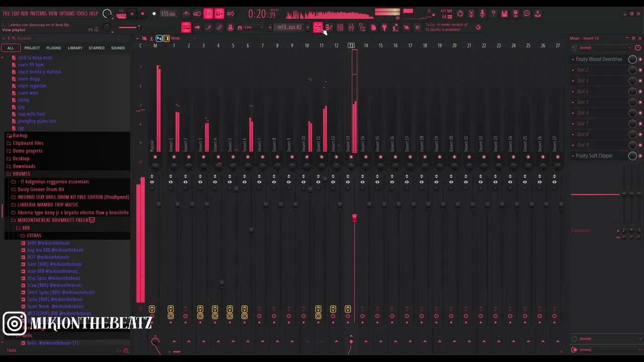
Task: Open the PATTERNS menu
Action: (x=38, y=14)
